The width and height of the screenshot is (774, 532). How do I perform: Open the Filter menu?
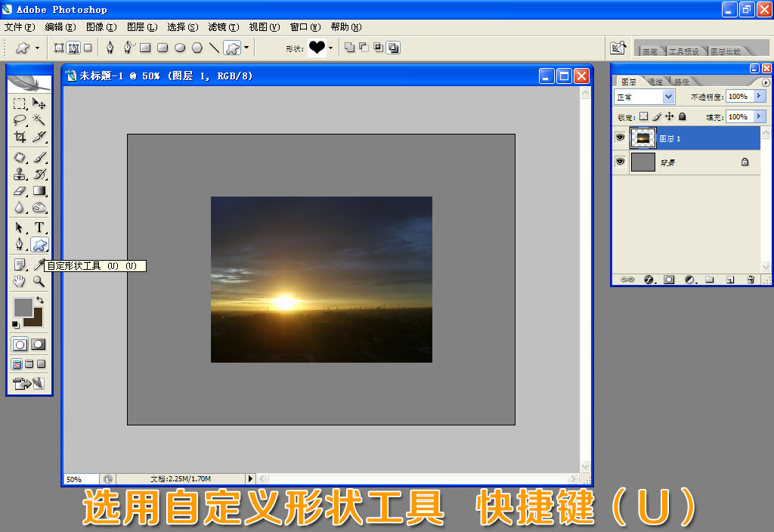click(224, 27)
